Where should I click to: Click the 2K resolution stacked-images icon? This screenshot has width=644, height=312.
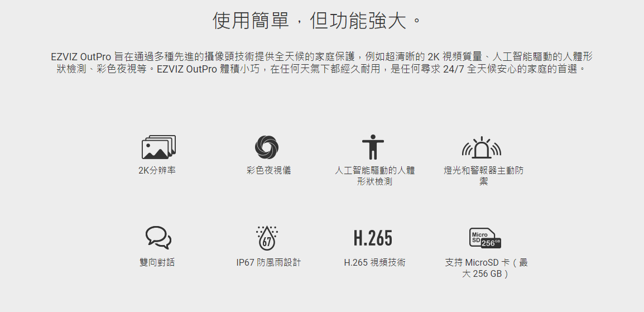point(158,147)
